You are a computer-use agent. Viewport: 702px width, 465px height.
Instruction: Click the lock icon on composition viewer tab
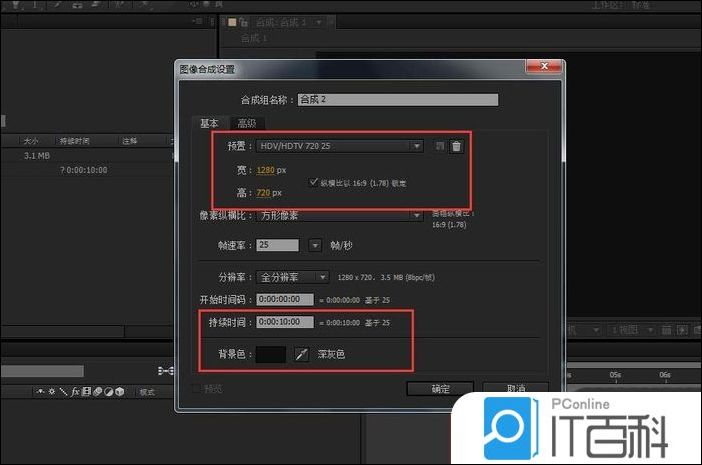click(244, 22)
